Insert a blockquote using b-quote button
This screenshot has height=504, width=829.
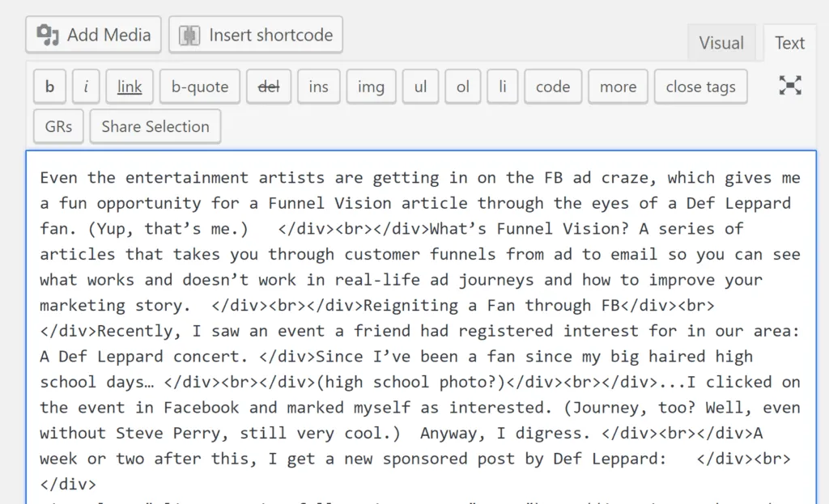click(x=200, y=86)
